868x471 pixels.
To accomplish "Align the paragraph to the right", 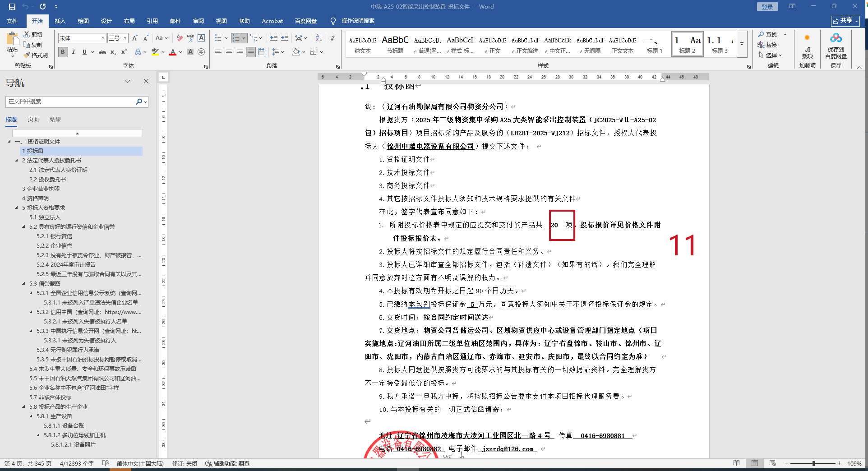I will click(x=240, y=52).
